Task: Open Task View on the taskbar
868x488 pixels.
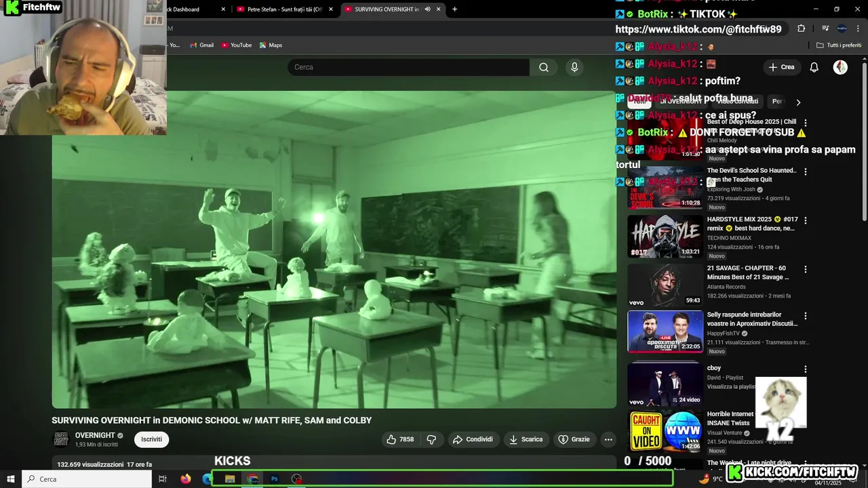Action: [x=163, y=479]
